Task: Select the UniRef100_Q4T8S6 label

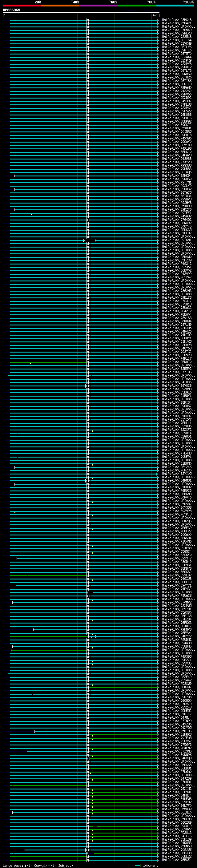Action: point(177,382)
